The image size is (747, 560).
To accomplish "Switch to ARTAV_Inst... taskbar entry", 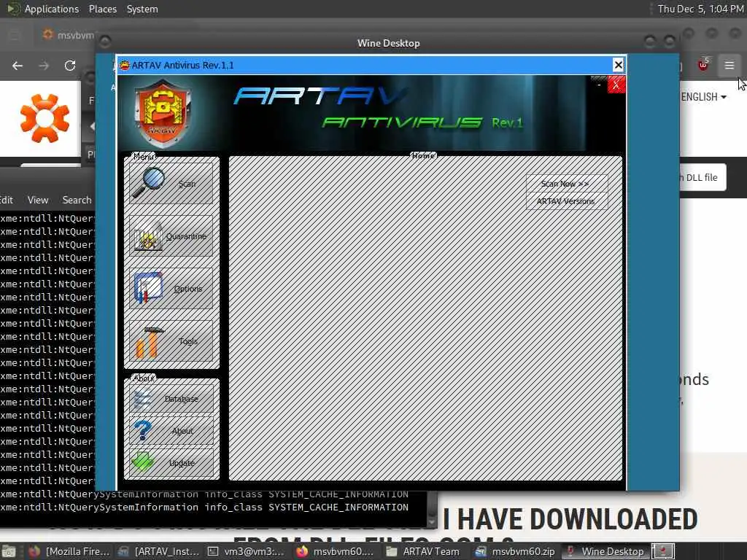I will 159,551.
